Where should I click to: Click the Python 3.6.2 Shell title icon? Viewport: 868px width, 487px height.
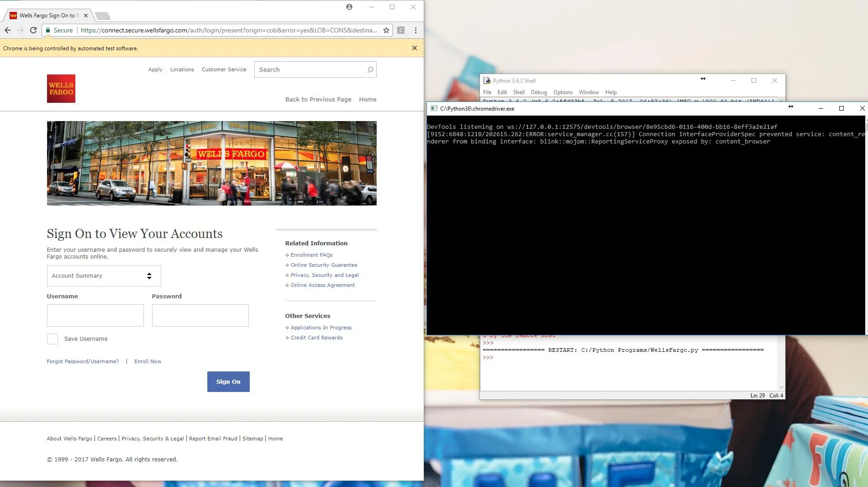pos(487,80)
